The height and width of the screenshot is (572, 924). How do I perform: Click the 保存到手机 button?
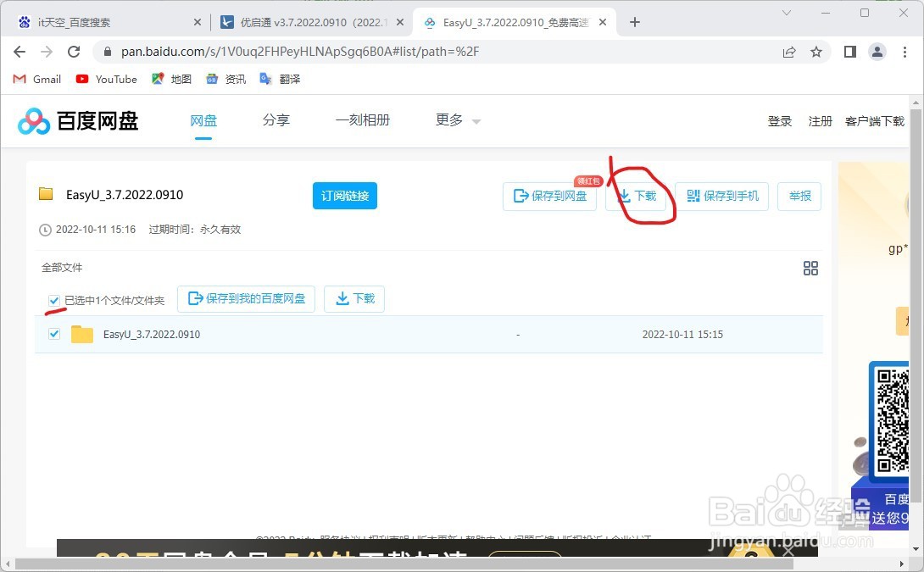[722, 196]
